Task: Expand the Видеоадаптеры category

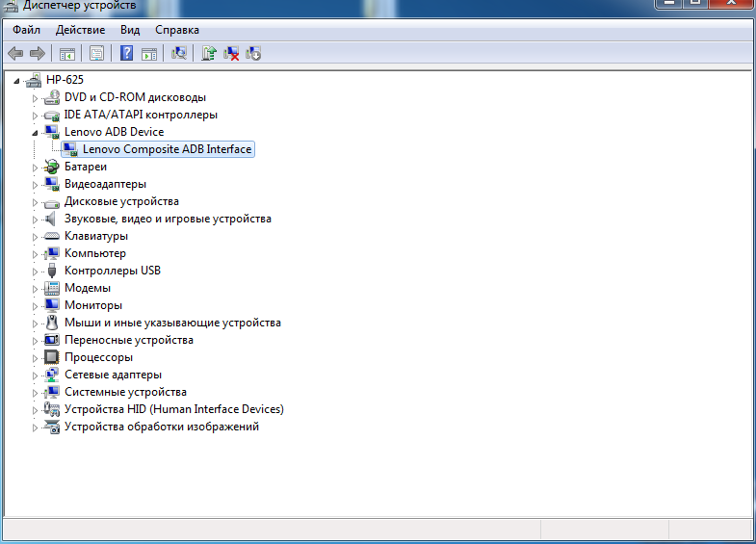Action: tap(36, 184)
